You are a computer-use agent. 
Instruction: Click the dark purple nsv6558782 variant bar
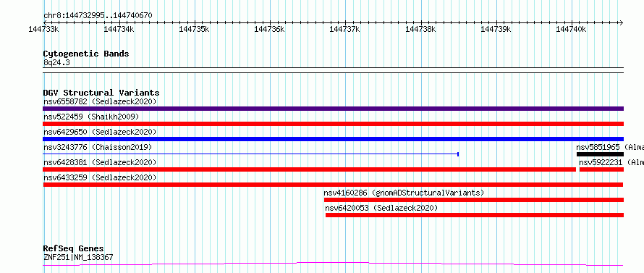tap(333, 109)
